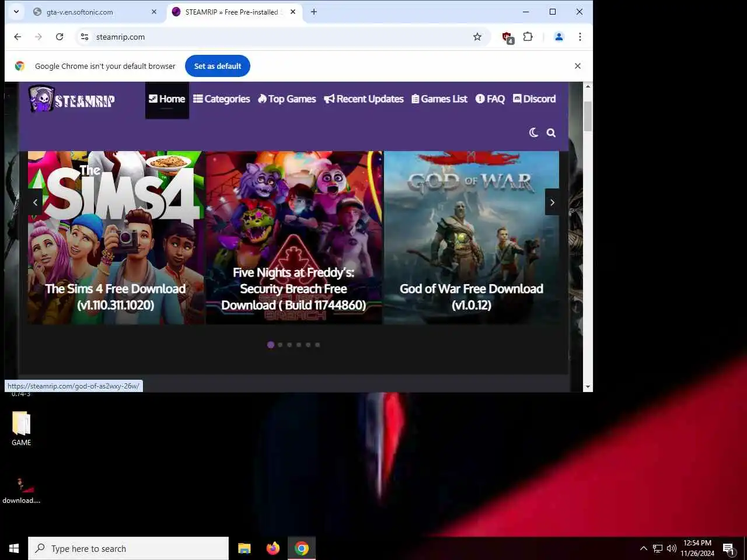Open Chrome three-dot menu
Image resolution: width=747 pixels, height=560 pixels.
[580, 37]
